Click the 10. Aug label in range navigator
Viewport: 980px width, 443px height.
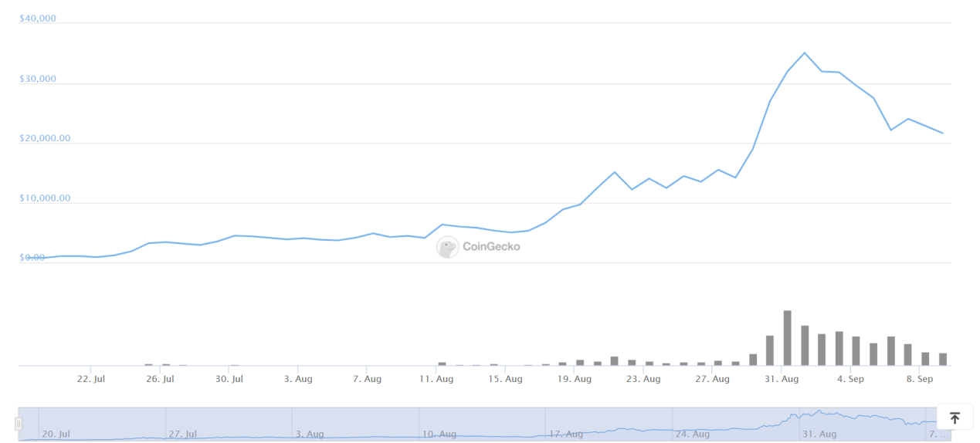coord(439,435)
